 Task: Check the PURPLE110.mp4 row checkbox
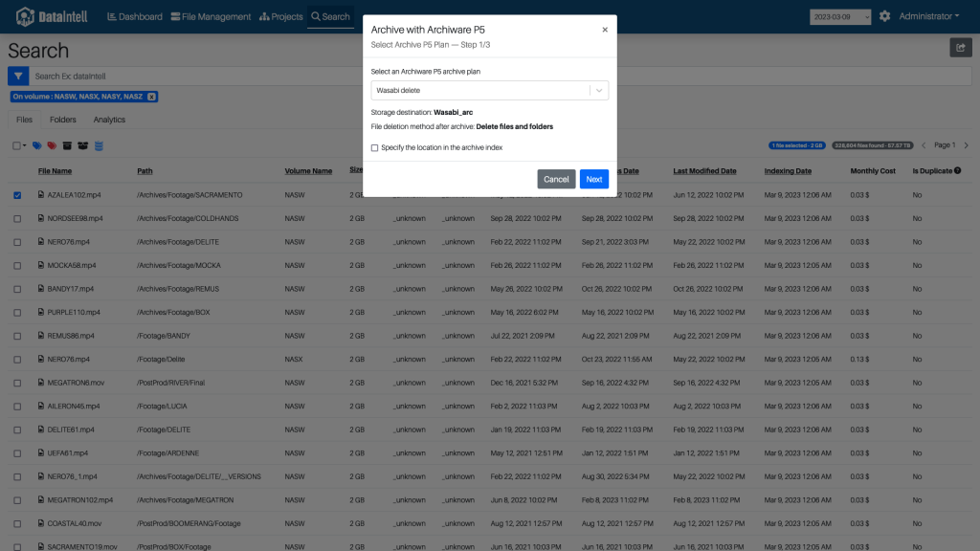17,313
